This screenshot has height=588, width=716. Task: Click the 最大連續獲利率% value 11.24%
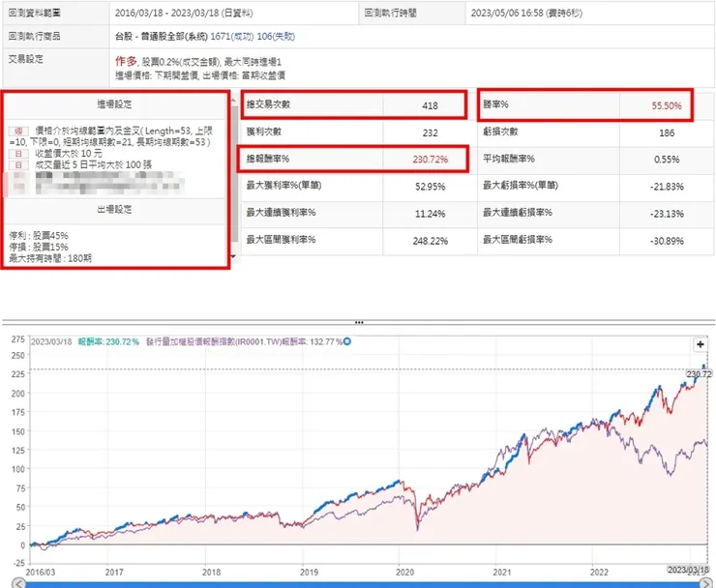[430, 214]
